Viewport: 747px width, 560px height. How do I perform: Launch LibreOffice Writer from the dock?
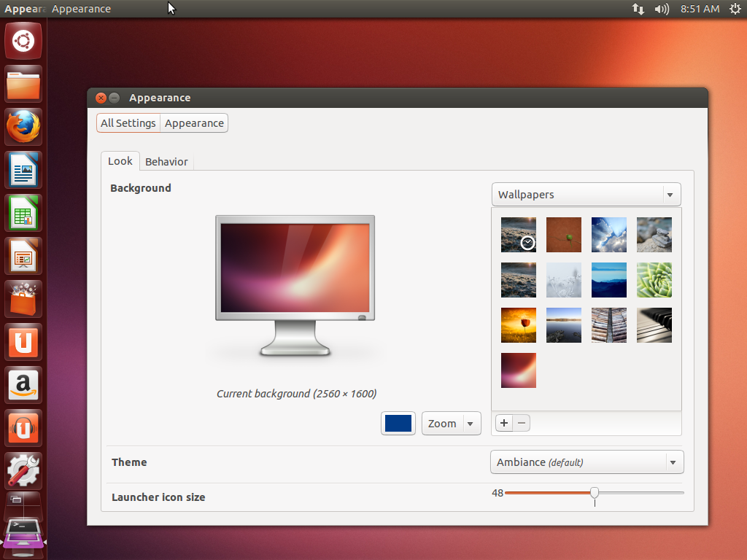pos(23,171)
